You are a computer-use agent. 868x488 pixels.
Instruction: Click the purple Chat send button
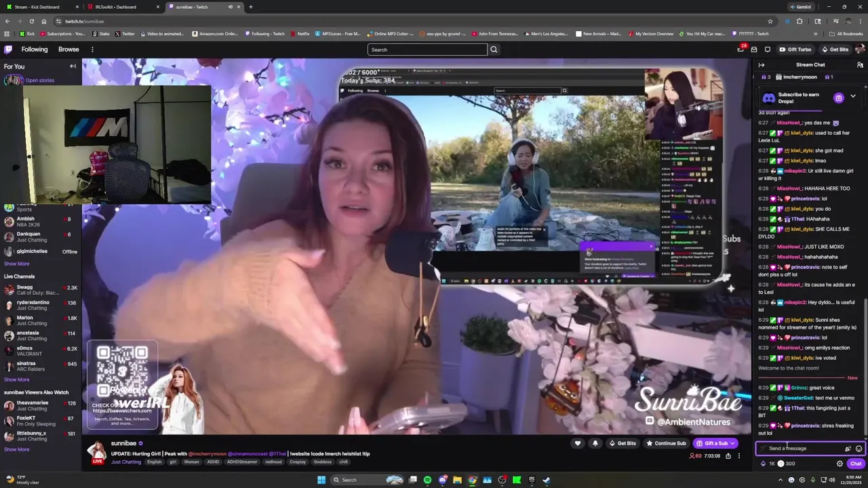855,464
